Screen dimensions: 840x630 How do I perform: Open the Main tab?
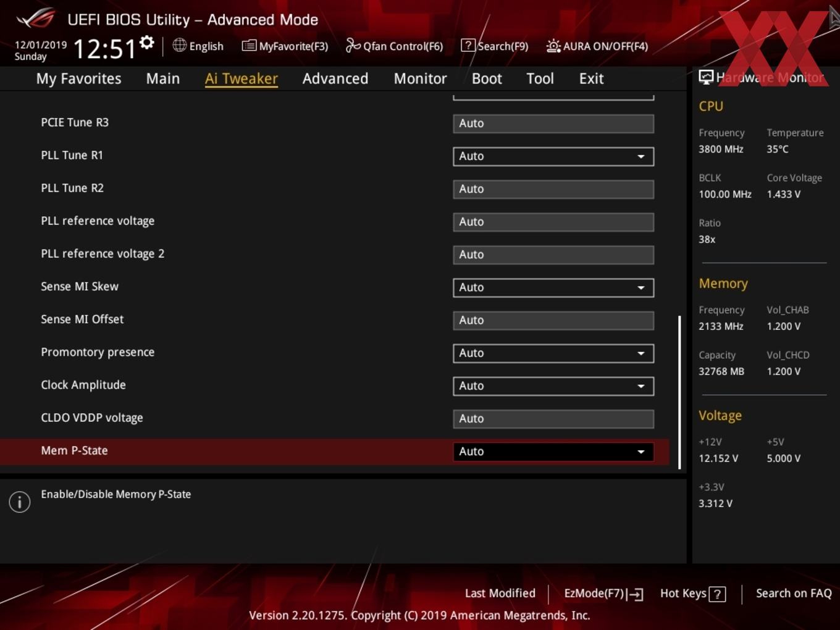click(163, 78)
